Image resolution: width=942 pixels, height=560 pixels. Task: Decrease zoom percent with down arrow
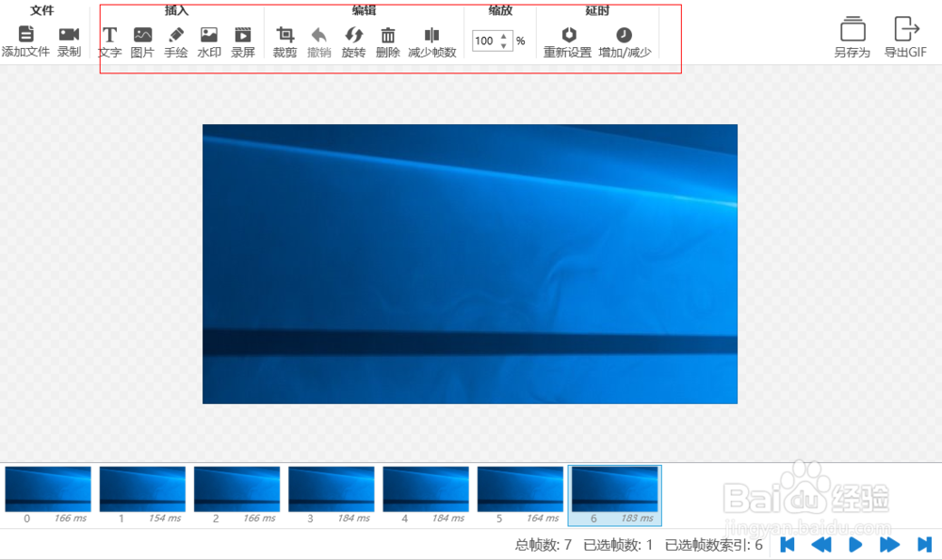[503, 45]
